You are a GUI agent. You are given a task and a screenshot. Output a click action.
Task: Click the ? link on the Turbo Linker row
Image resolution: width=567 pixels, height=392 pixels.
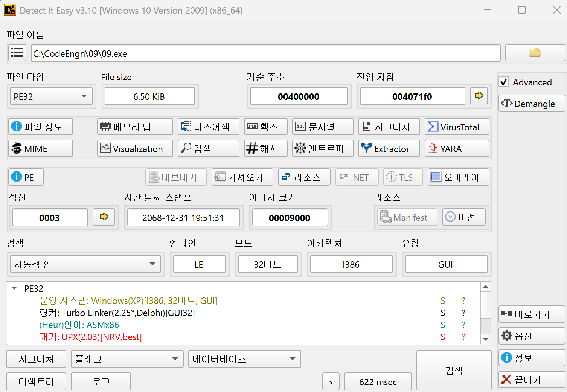click(x=463, y=313)
